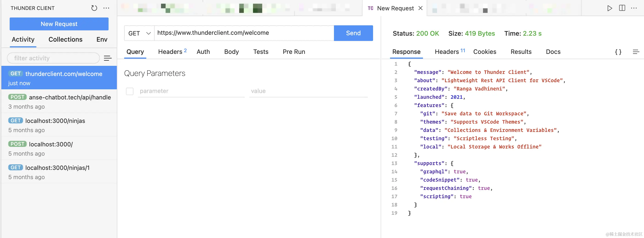Click the "200 OK" status value

[428, 34]
